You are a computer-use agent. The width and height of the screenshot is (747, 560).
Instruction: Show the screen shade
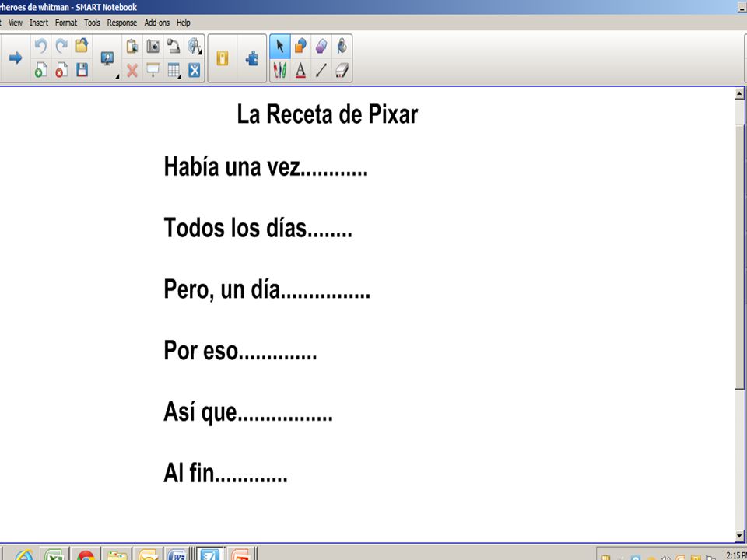[x=153, y=71]
